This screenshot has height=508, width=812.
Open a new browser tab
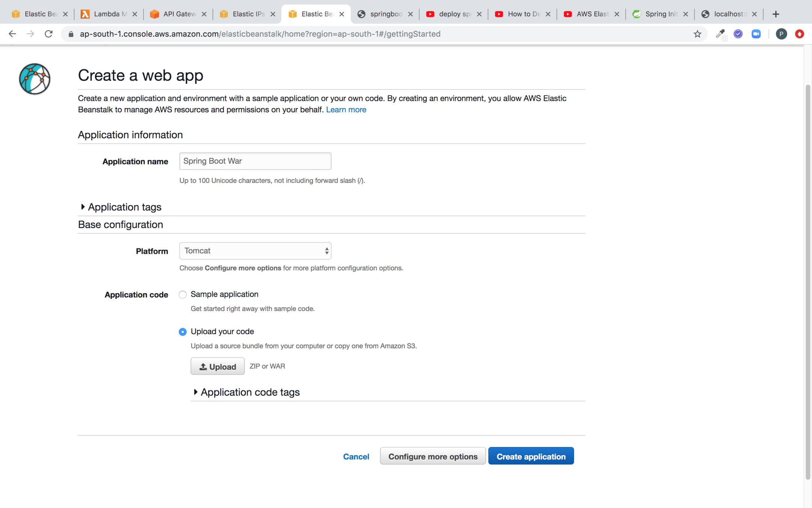coord(776,14)
